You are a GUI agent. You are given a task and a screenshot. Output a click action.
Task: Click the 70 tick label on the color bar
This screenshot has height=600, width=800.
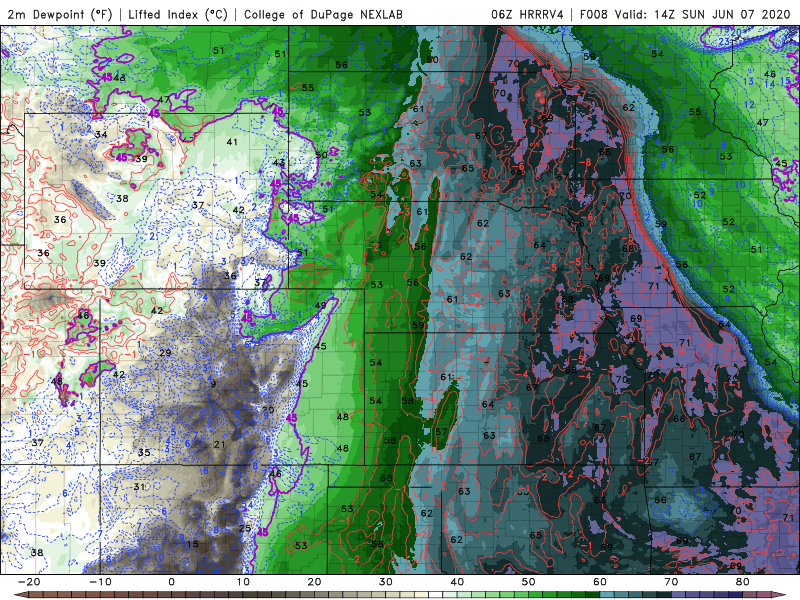pyautogui.click(x=671, y=582)
